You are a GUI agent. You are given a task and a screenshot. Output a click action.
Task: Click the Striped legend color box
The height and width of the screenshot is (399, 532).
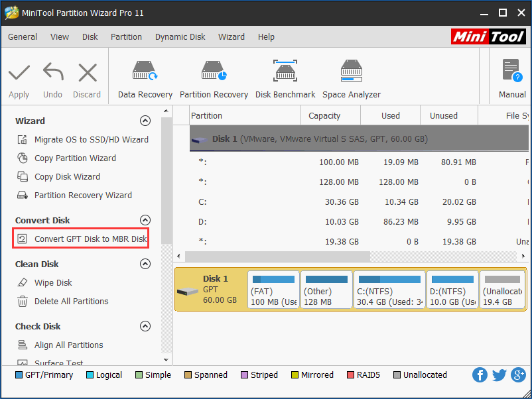(x=244, y=375)
